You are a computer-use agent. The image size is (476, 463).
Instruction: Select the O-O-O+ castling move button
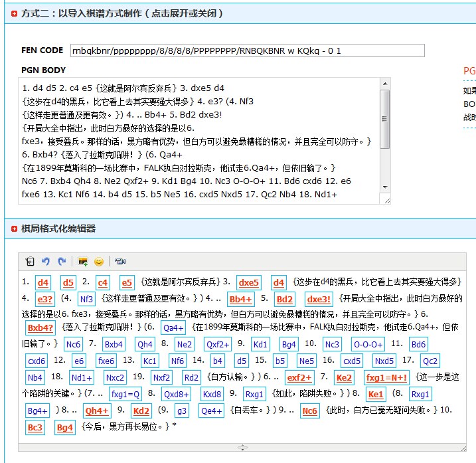(368, 344)
